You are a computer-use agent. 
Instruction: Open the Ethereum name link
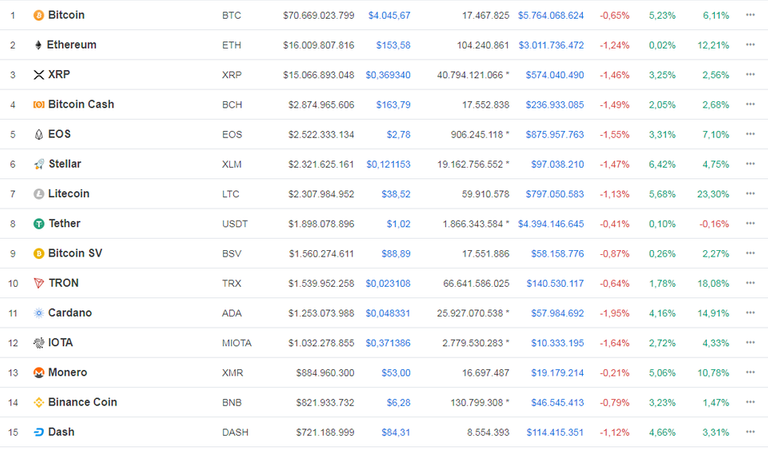click(x=72, y=45)
